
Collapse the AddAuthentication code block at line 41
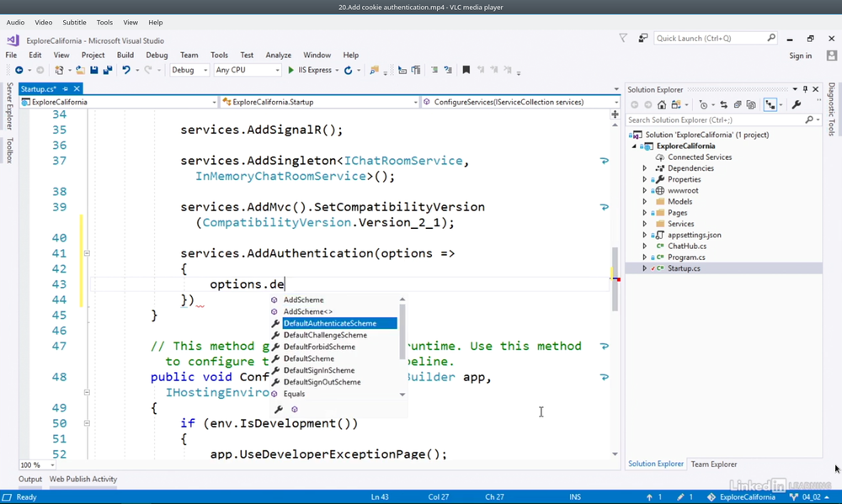click(x=87, y=253)
